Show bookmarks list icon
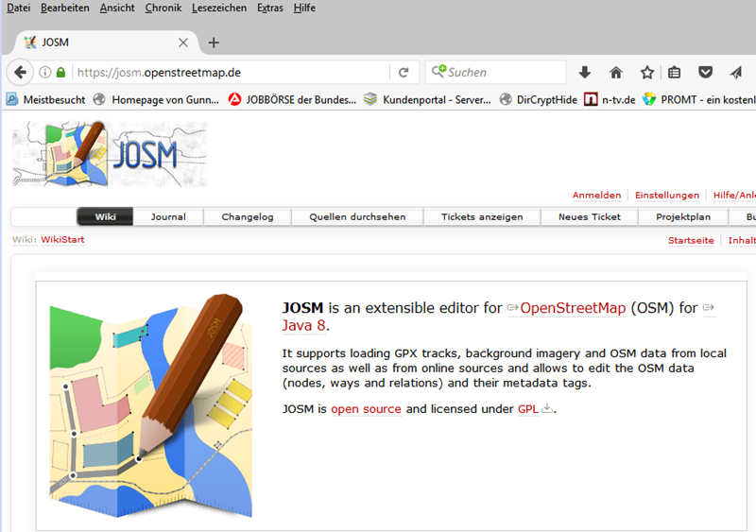Screen dimensions: 756x532 click(674, 73)
